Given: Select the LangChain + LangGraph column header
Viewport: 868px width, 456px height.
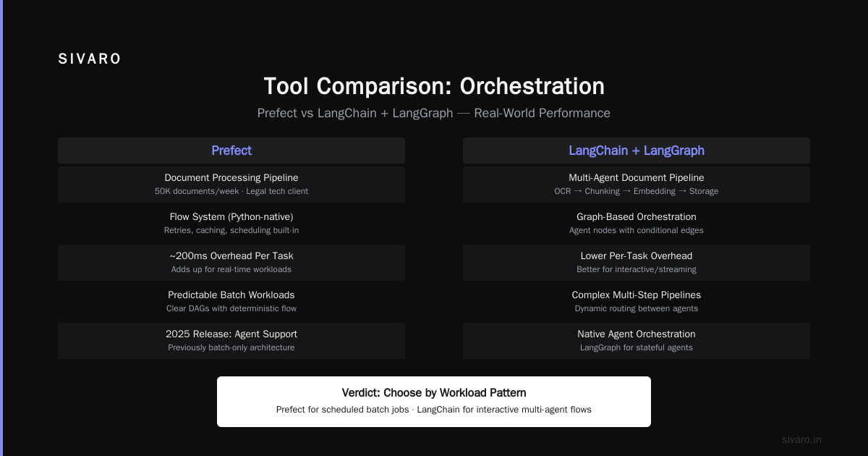Looking at the screenshot, I should pyautogui.click(x=637, y=151).
